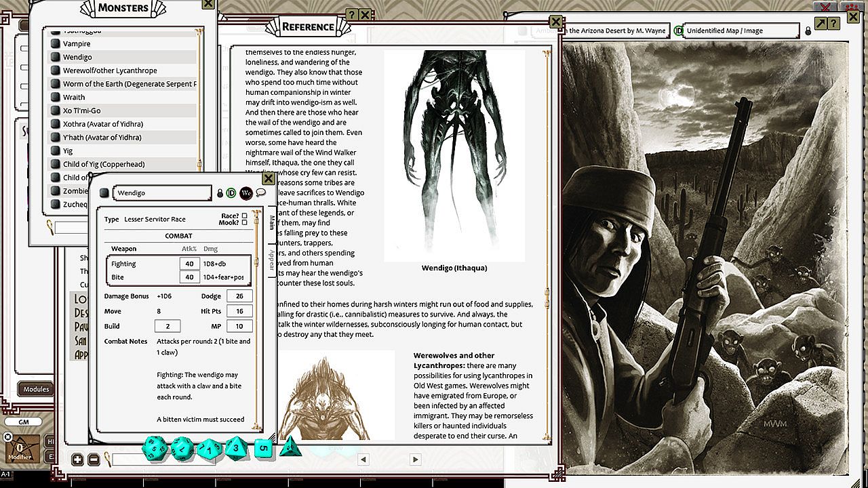Click the Wendigo sheet drag-link icon
Viewport: 868px width, 488px height.
[104, 193]
